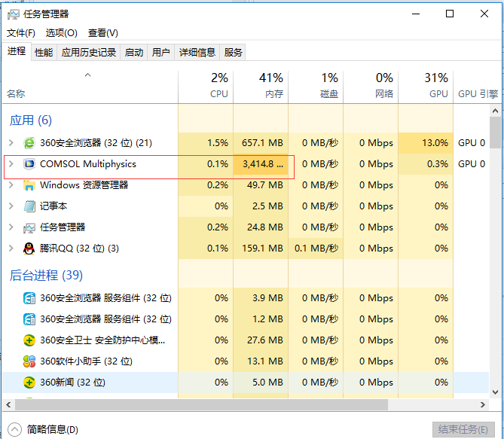Expand the 360安全浏览器 (32 位) (21) group
The image size is (504, 439).
11,143
